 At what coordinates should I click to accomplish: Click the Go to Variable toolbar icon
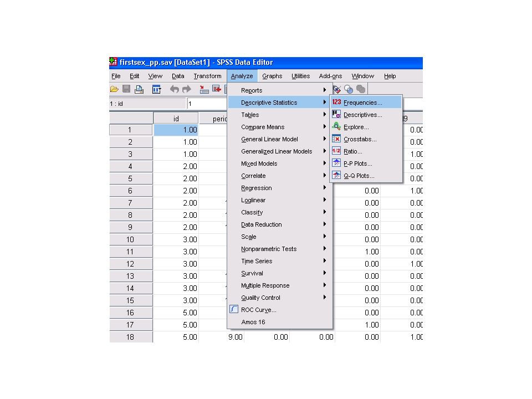pyautogui.click(x=217, y=89)
